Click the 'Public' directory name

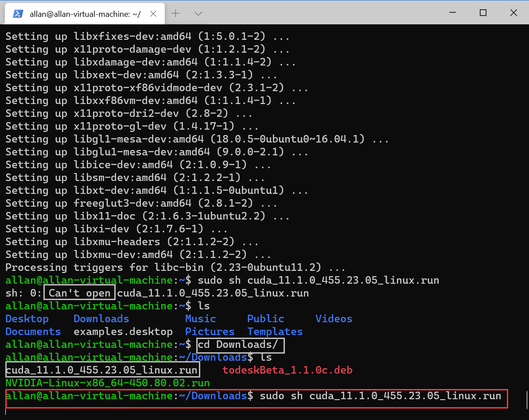point(265,319)
